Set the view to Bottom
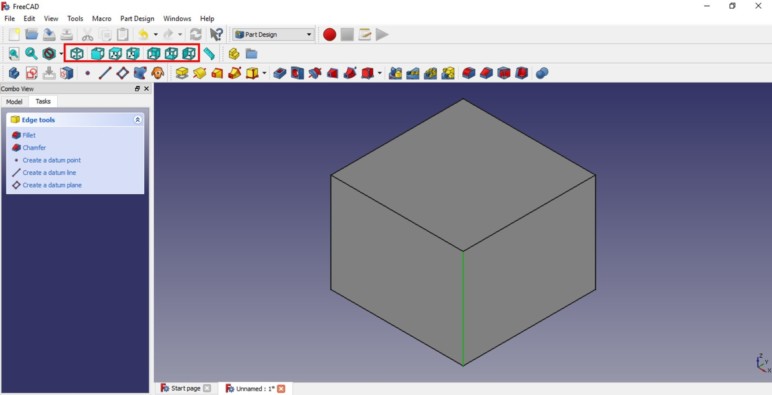Image resolution: width=772 pixels, height=395 pixels. [171, 54]
